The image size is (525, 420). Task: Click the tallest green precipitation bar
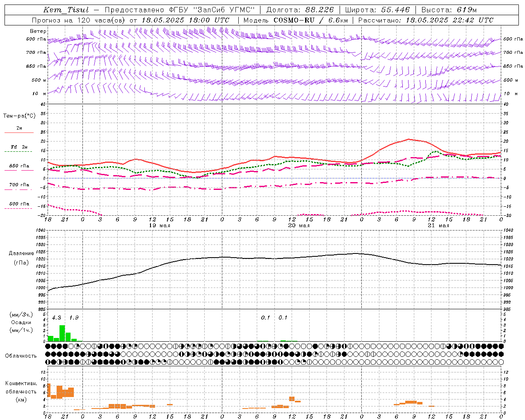[62, 333]
